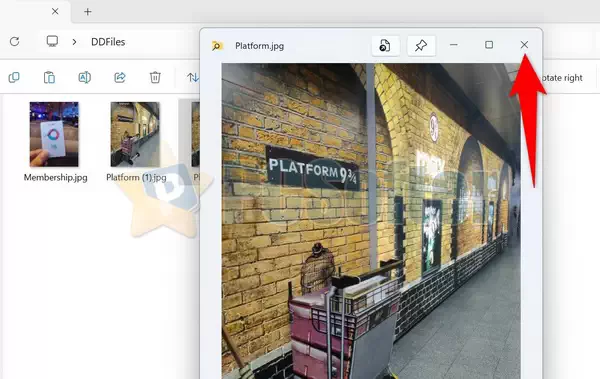
Task: Refresh the folder with the reload icon
Action: click(15, 41)
